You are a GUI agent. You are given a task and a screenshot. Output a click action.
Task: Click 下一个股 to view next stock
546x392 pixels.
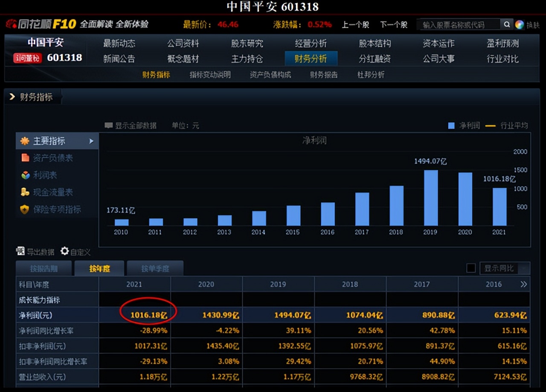point(393,24)
